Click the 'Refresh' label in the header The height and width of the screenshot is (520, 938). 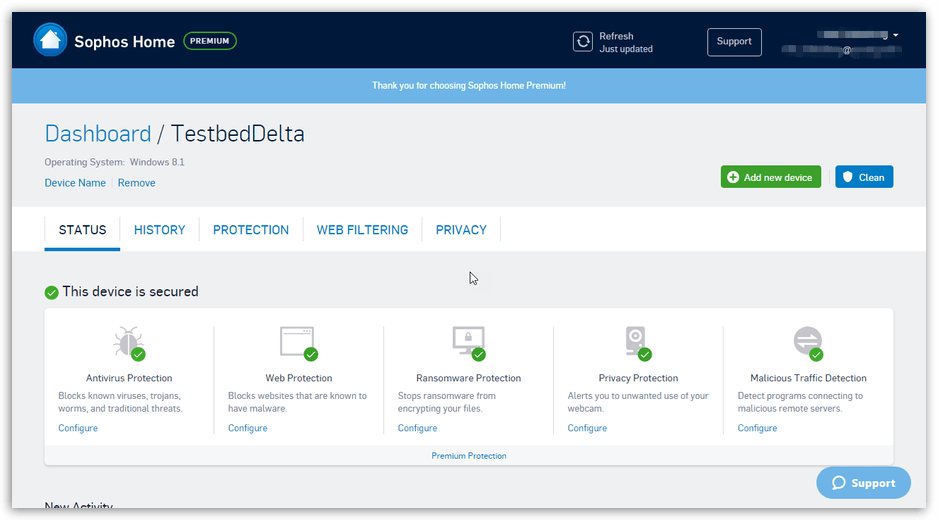[616, 36]
